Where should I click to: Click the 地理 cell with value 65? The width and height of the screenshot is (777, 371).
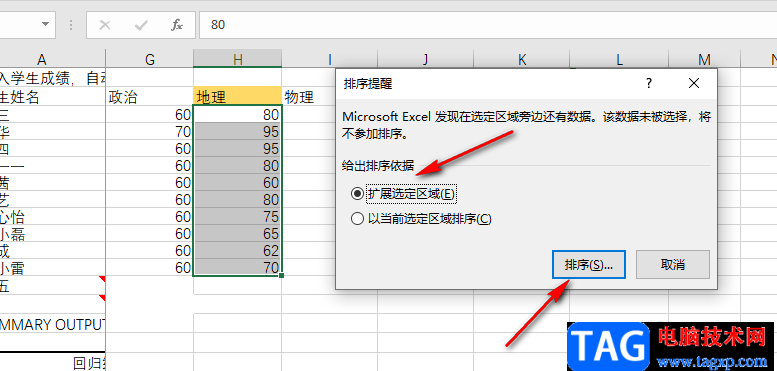point(237,234)
